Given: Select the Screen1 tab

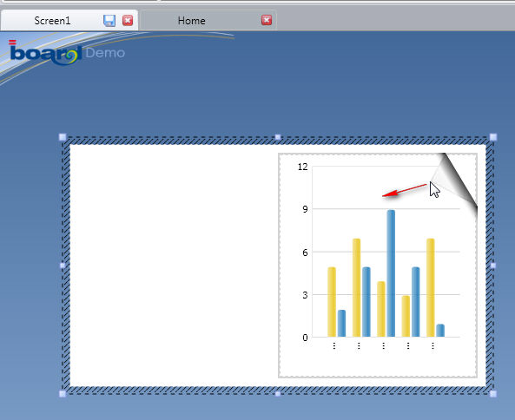Looking at the screenshot, I should pyautogui.click(x=52, y=21).
